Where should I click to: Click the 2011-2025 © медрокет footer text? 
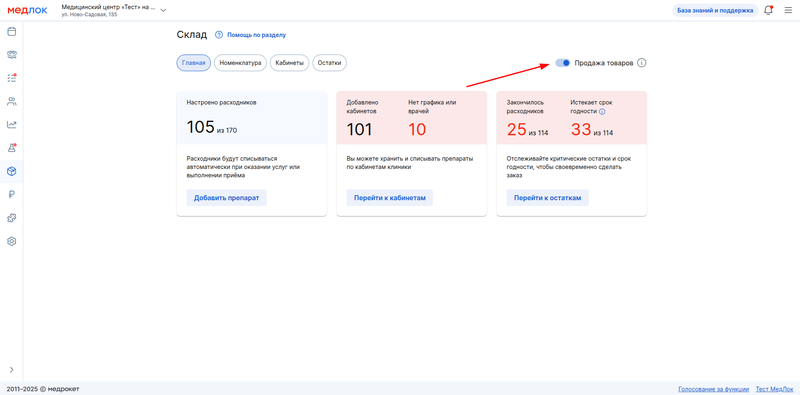[x=43, y=389]
